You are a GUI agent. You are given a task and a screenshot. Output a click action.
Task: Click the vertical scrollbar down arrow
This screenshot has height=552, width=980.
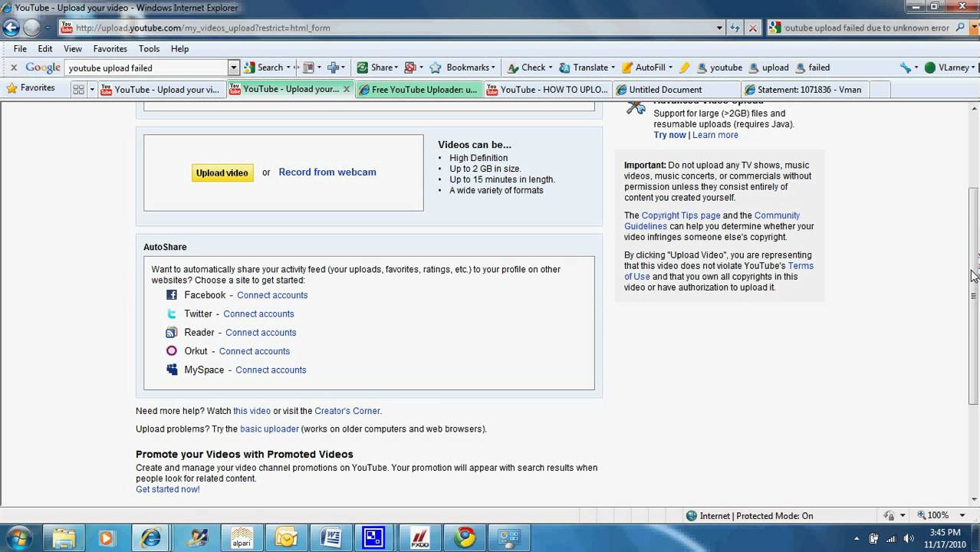(973, 498)
